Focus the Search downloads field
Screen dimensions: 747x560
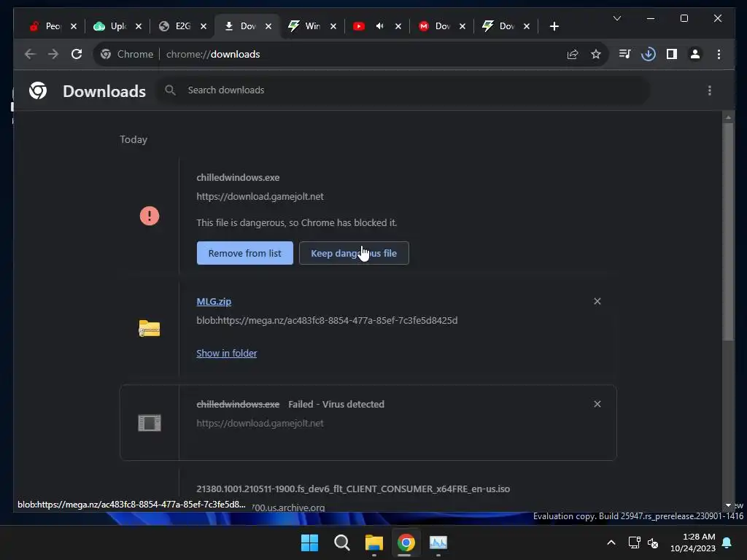[x=403, y=90]
